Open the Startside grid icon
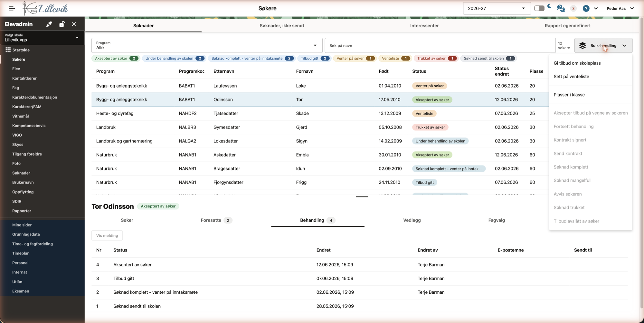The image size is (644, 323). 8,50
